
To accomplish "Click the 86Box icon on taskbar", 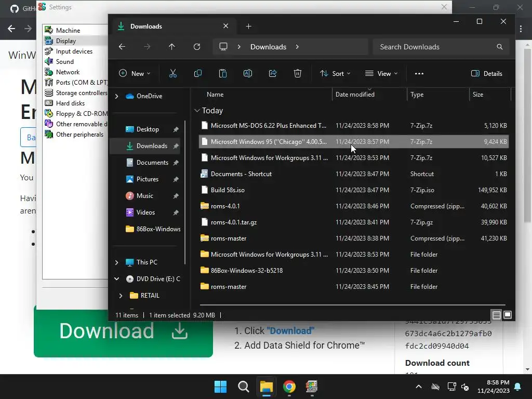I will tap(312, 387).
